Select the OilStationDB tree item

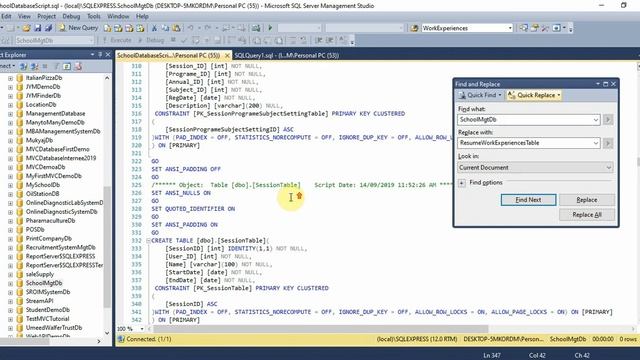(x=42, y=194)
